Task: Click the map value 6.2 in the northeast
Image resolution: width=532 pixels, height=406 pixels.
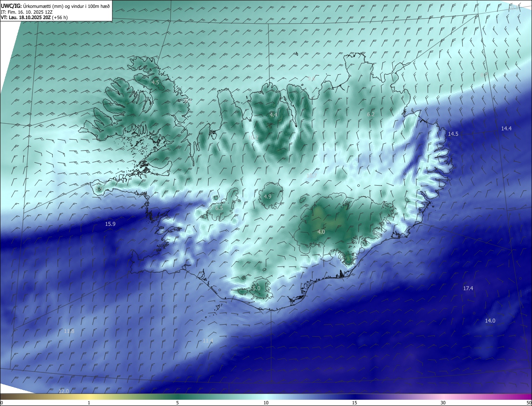Action: pyautogui.click(x=371, y=114)
